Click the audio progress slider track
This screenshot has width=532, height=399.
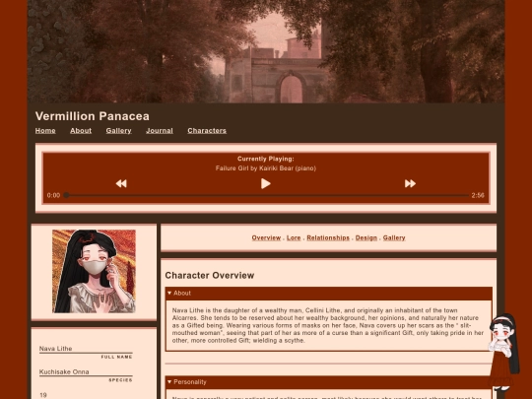pos(266,195)
